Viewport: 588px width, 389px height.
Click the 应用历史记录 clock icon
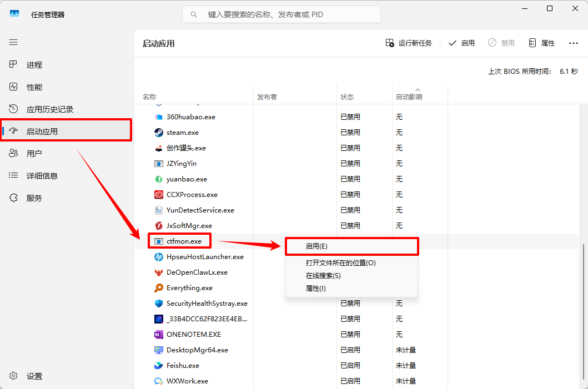(13, 109)
